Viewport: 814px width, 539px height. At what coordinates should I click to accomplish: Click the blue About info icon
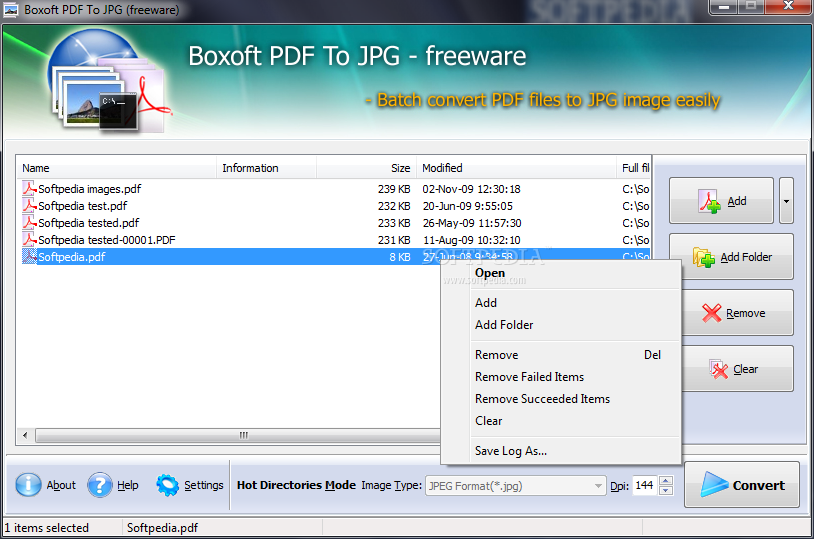28,485
